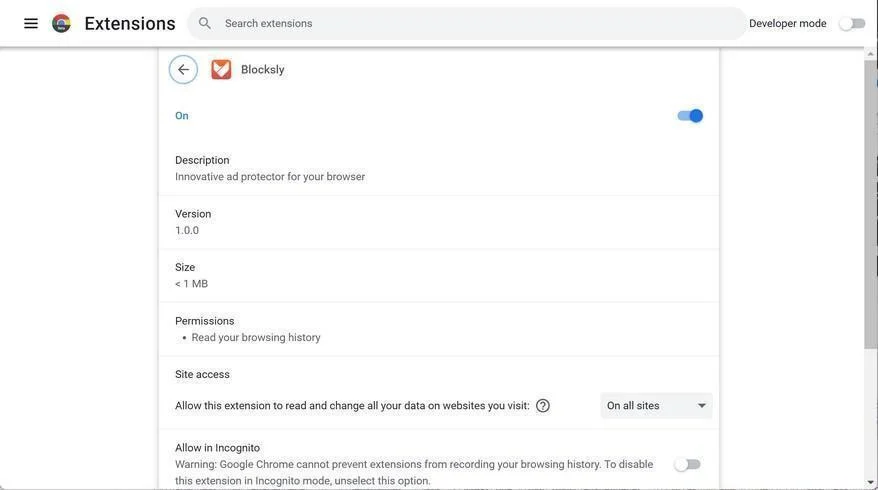
Task: Click the Extensions page title
Action: [130, 24]
